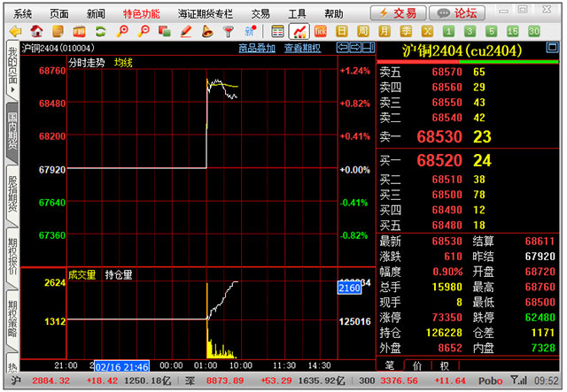Open the 商品叠加 link
The image size is (567, 392).
[x=257, y=48]
